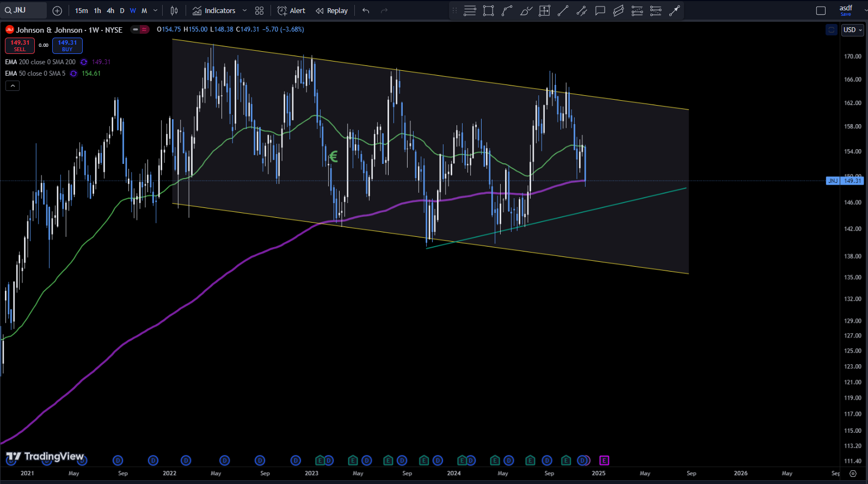
Task: Select the brush drawing tool
Action: tap(526, 11)
